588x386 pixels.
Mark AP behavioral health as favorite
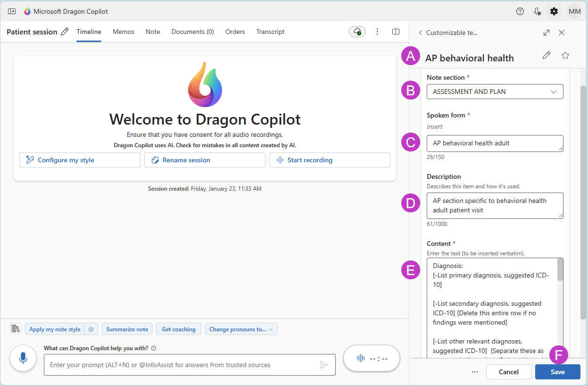(565, 55)
